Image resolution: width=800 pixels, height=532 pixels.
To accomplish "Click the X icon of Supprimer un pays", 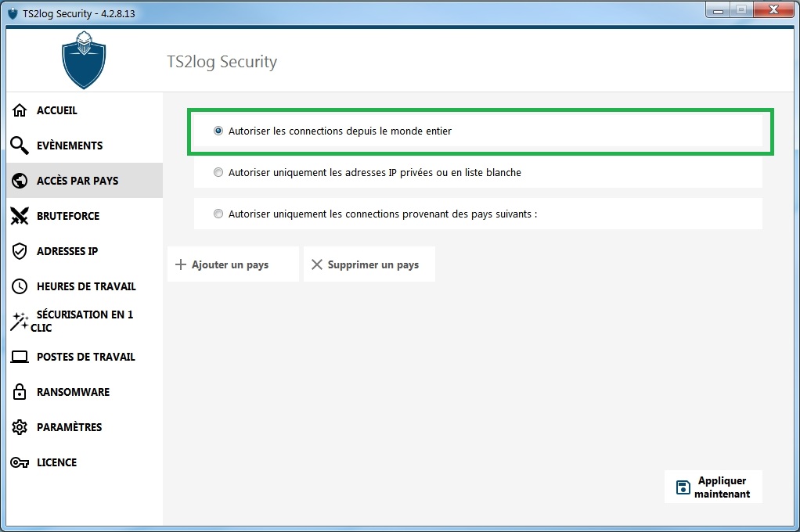I will pos(317,264).
